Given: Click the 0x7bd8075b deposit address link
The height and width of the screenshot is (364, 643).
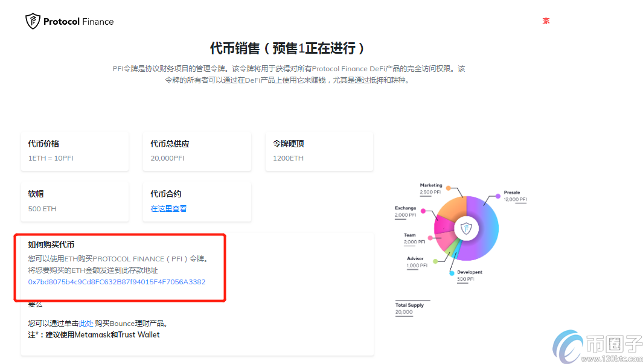Looking at the screenshot, I should click(x=117, y=282).
